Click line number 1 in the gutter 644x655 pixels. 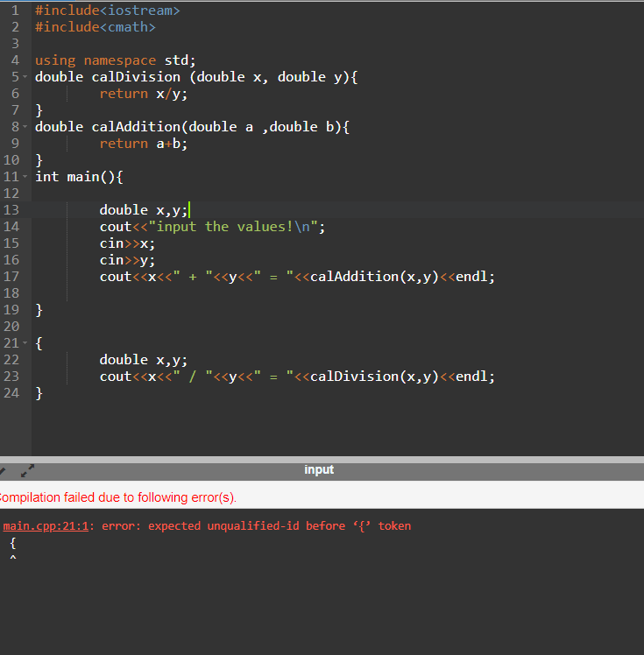15,11
